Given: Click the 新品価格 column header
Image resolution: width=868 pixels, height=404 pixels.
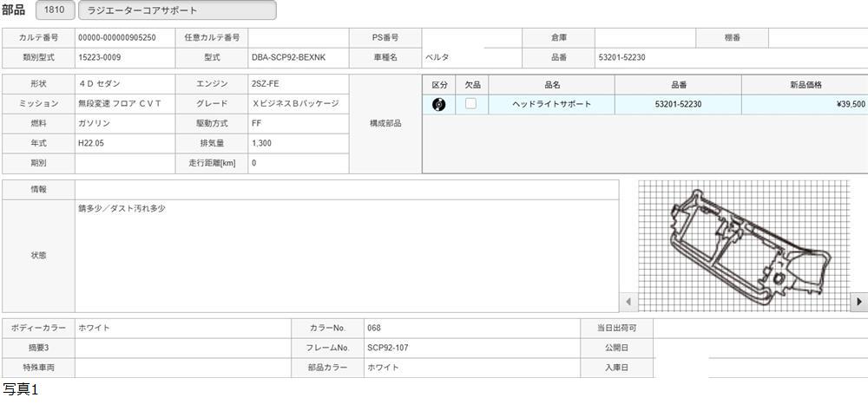Looking at the screenshot, I should 805,85.
